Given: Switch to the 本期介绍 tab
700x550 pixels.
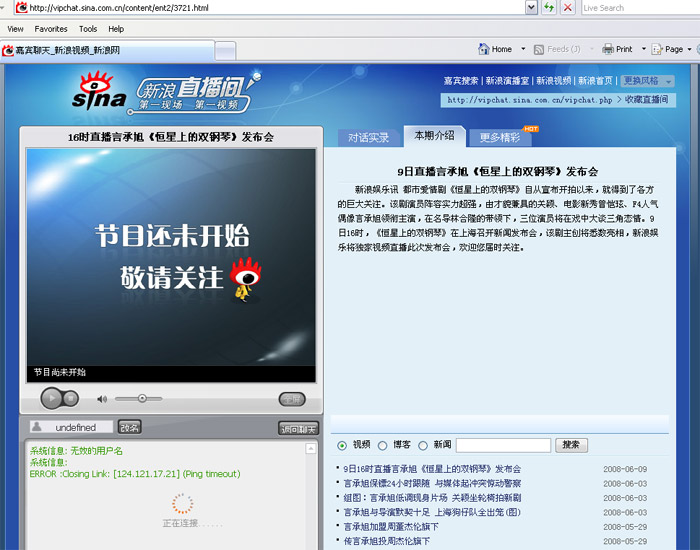Looking at the screenshot, I should tap(434, 135).
